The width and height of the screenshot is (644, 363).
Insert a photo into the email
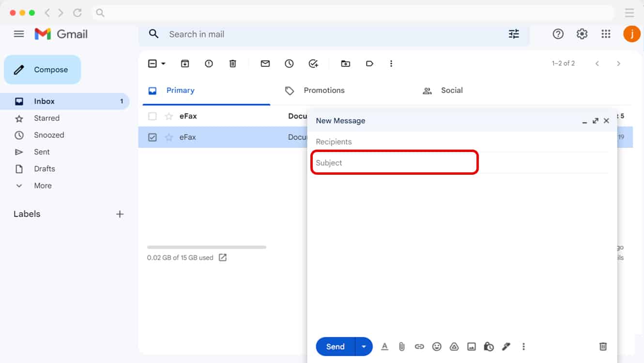[x=471, y=347]
